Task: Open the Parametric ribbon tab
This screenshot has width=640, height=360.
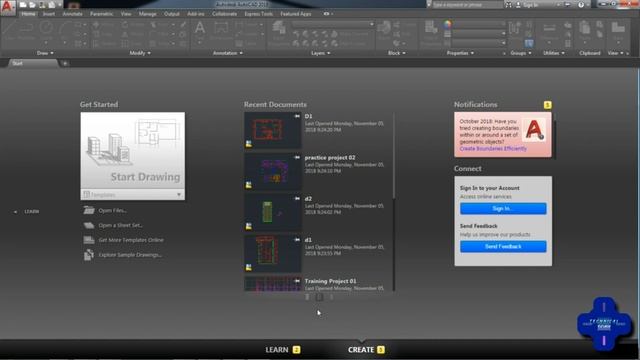Action: point(102,14)
